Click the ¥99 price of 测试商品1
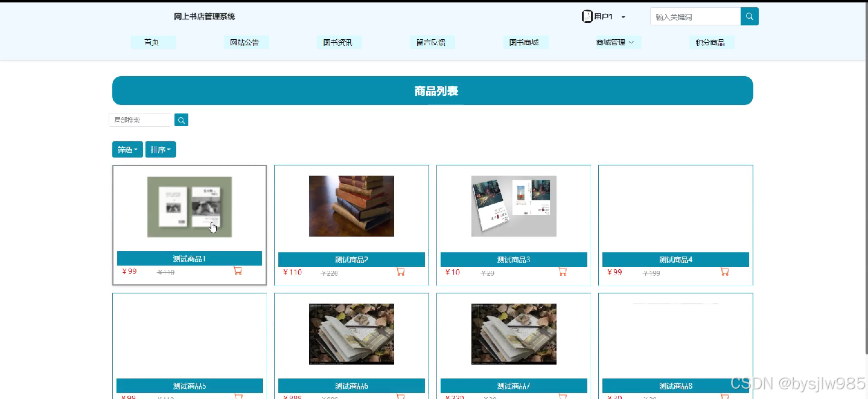Image resolution: width=868 pixels, height=399 pixels. click(130, 272)
